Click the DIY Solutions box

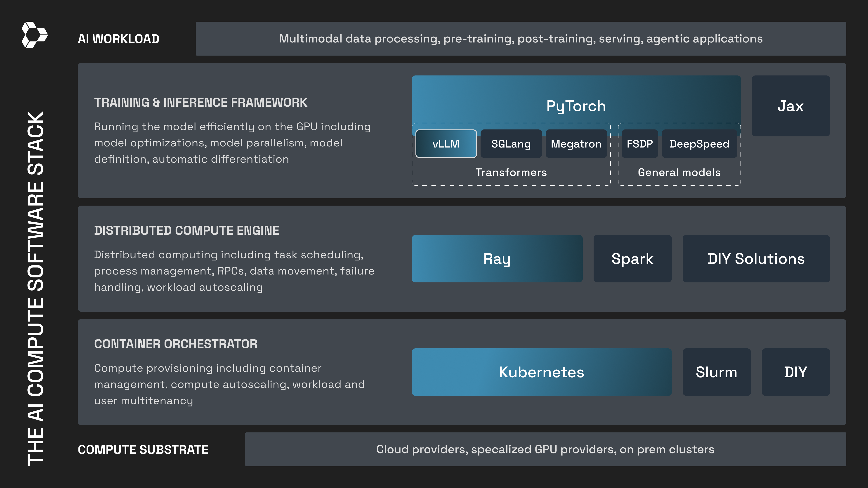[x=756, y=259]
